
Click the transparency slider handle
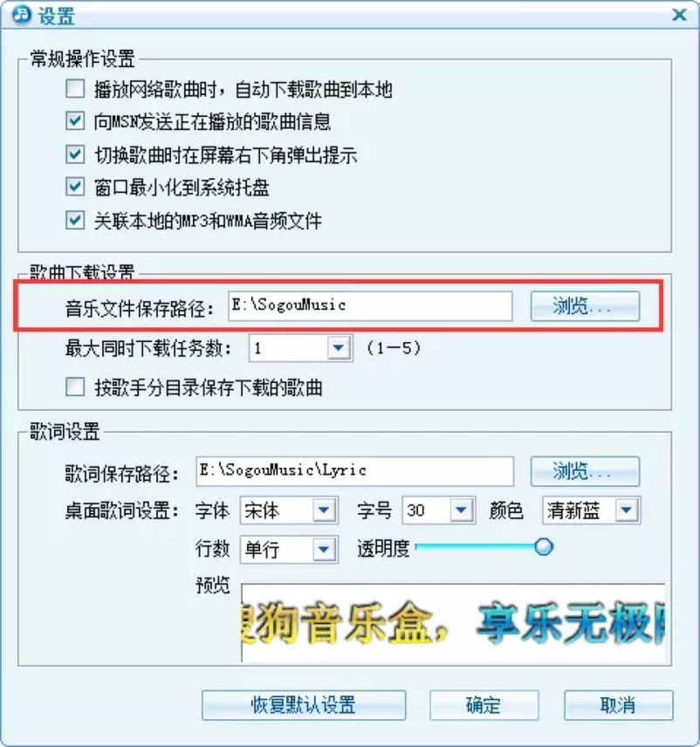(x=544, y=546)
